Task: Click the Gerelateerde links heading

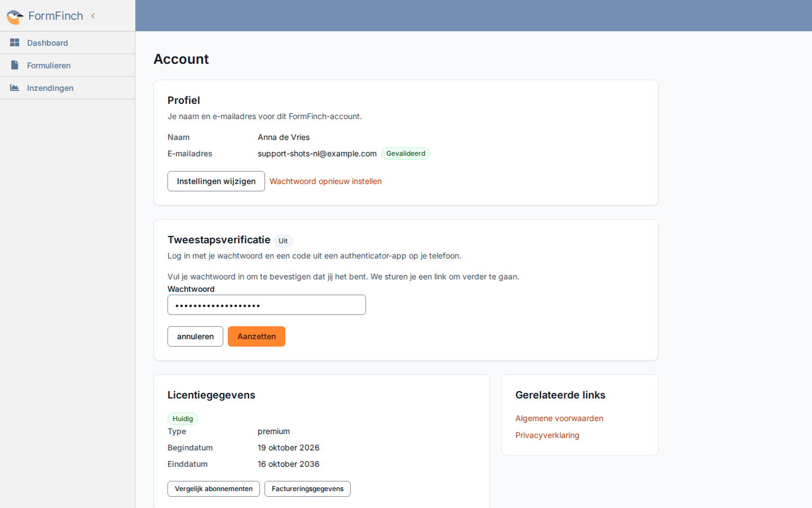Action: pyautogui.click(x=561, y=395)
